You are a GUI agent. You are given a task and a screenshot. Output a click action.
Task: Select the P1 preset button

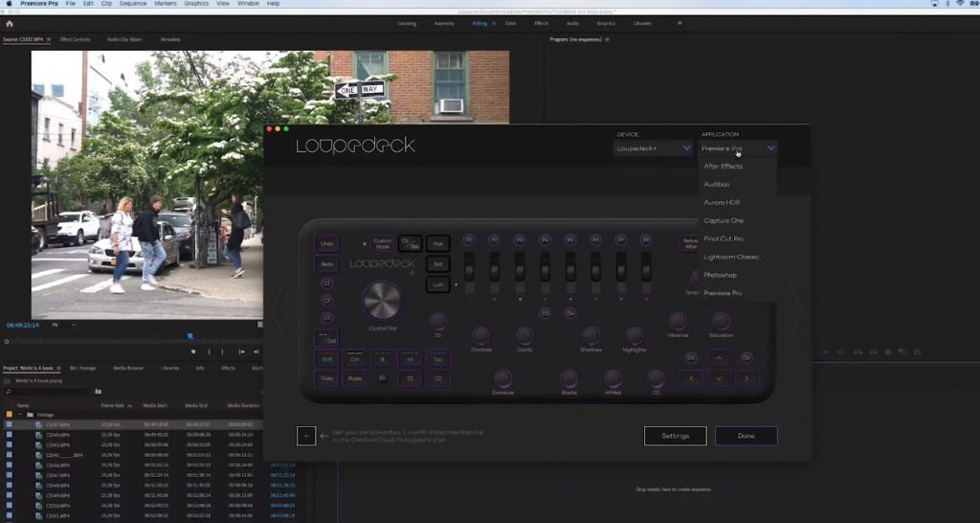pos(469,240)
